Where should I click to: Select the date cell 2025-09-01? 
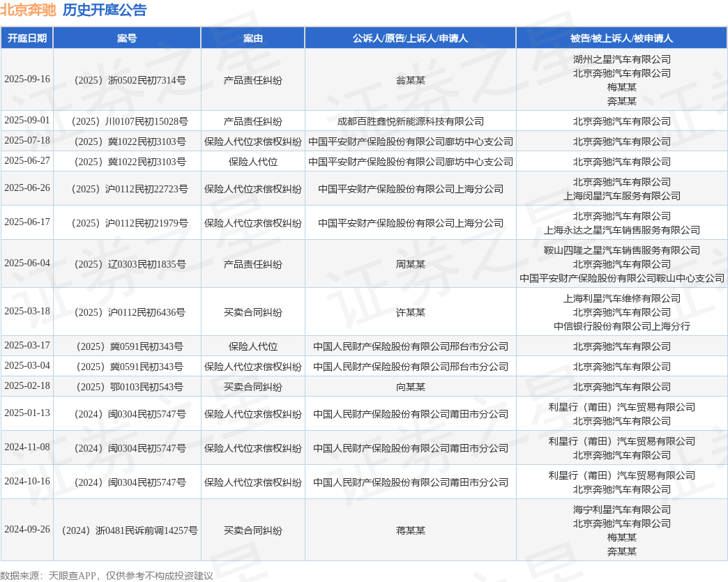tap(27, 120)
